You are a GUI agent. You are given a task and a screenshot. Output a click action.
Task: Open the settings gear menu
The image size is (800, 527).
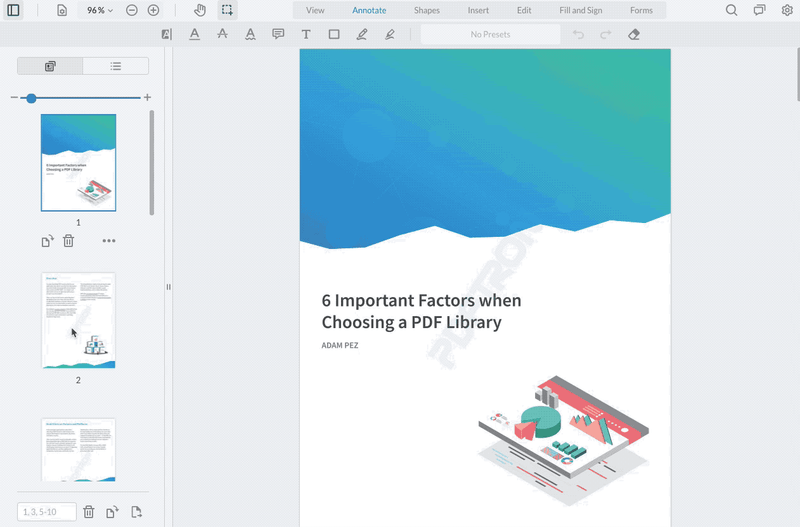coord(787,10)
